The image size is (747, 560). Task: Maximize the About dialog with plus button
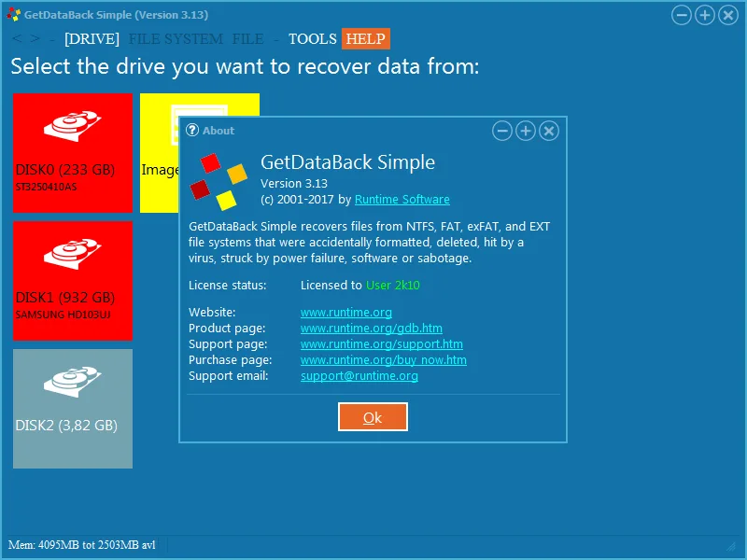(526, 131)
